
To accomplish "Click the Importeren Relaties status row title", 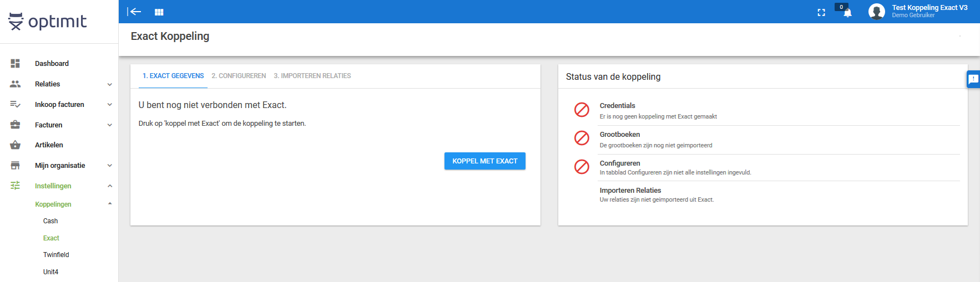I will click(x=630, y=191).
